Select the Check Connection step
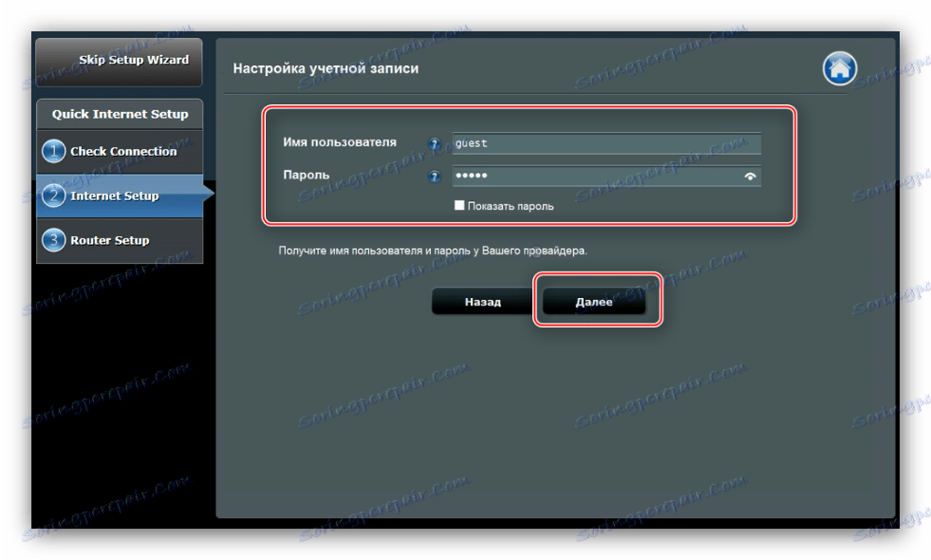 (124, 151)
